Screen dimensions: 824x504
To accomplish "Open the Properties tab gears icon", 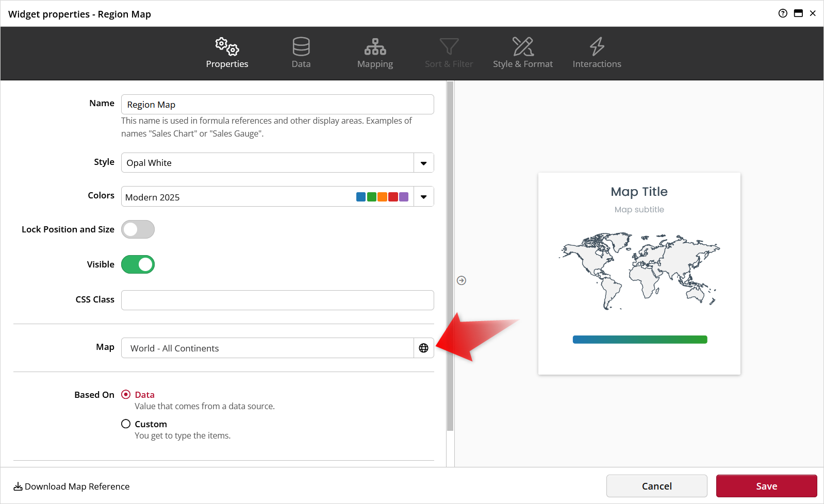I will pyautogui.click(x=227, y=46).
